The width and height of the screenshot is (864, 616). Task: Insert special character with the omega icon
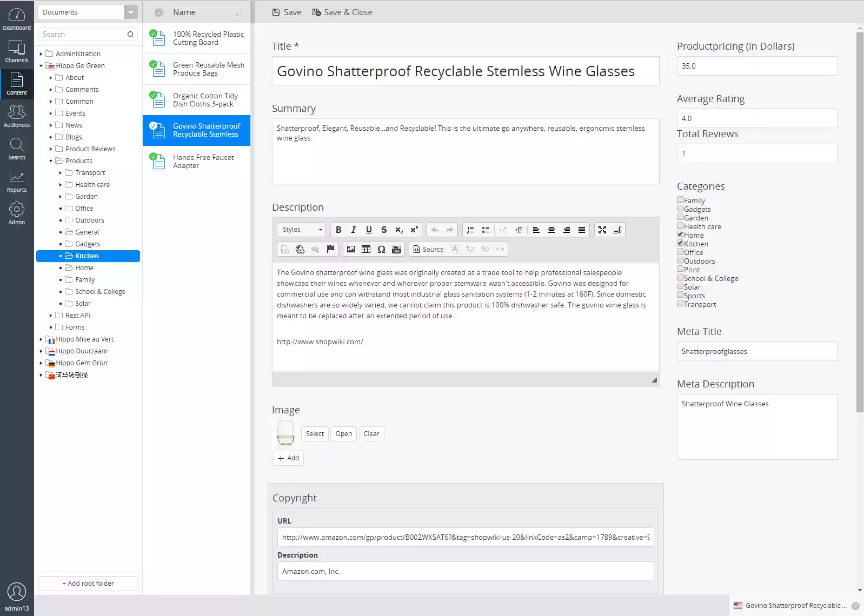click(x=381, y=249)
